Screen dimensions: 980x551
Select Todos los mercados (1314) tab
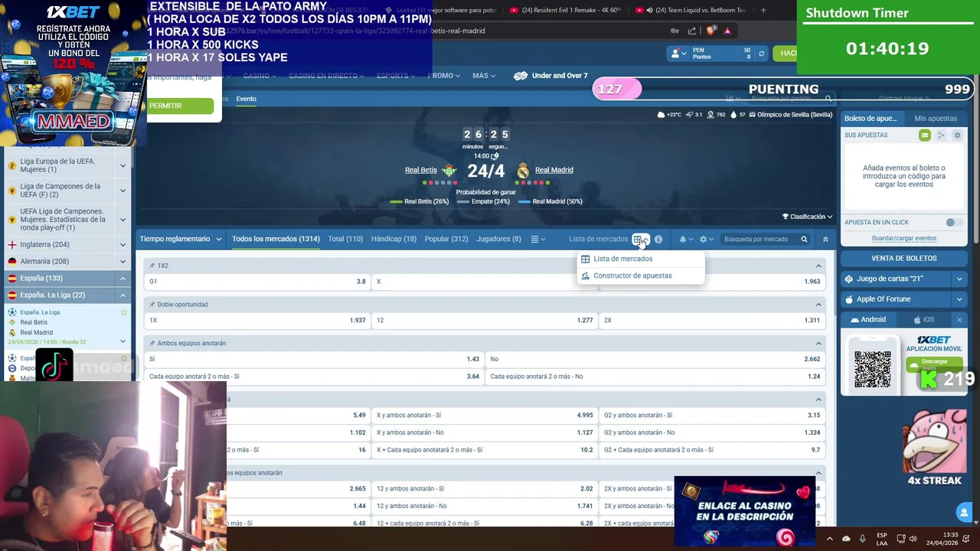click(276, 240)
